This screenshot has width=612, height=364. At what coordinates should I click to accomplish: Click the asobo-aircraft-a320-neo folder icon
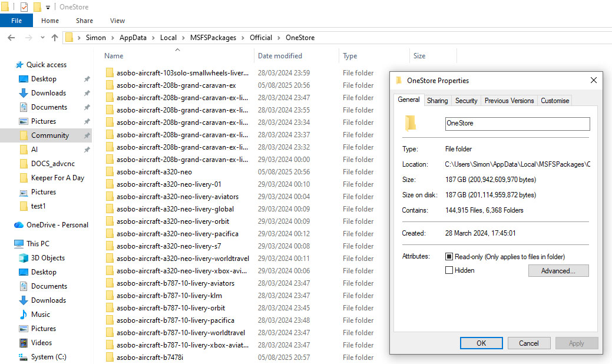(110, 172)
